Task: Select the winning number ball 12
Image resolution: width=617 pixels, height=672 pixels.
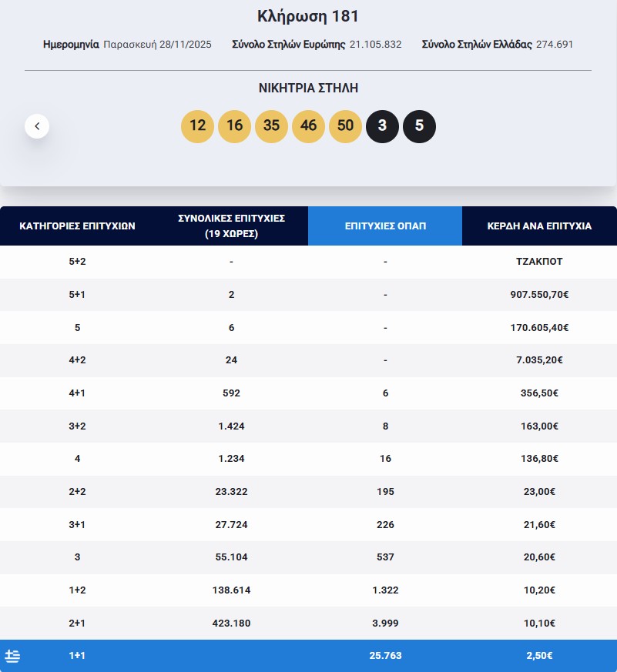Action: pos(197,126)
